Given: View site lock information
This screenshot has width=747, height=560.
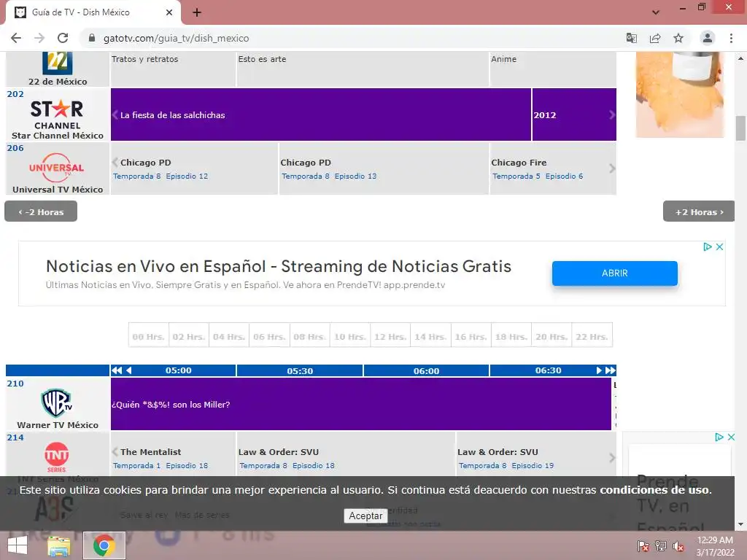Looking at the screenshot, I should click(x=92, y=38).
